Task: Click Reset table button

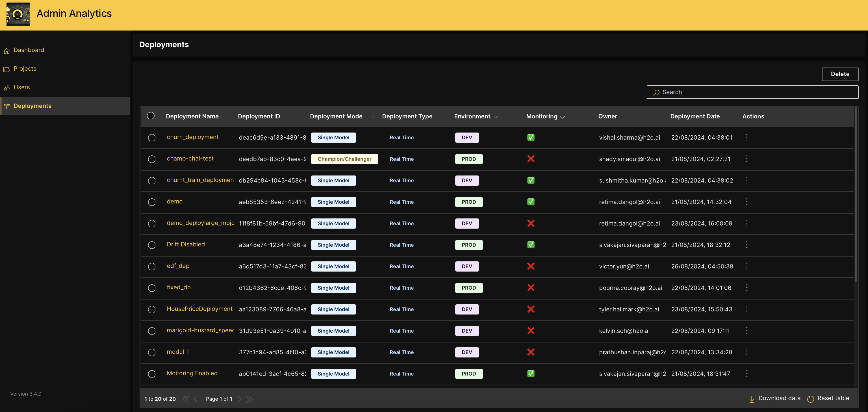Action: click(828, 398)
